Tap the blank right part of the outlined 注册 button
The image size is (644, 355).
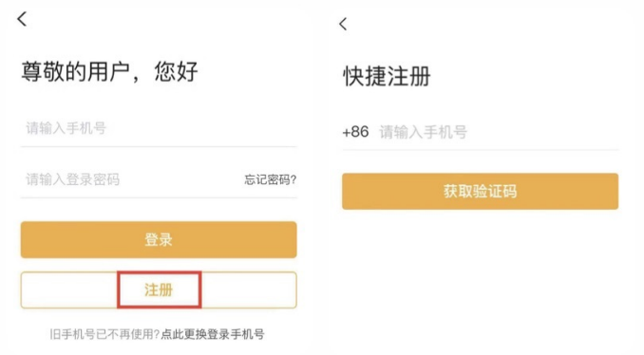click(x=249, y=290)
